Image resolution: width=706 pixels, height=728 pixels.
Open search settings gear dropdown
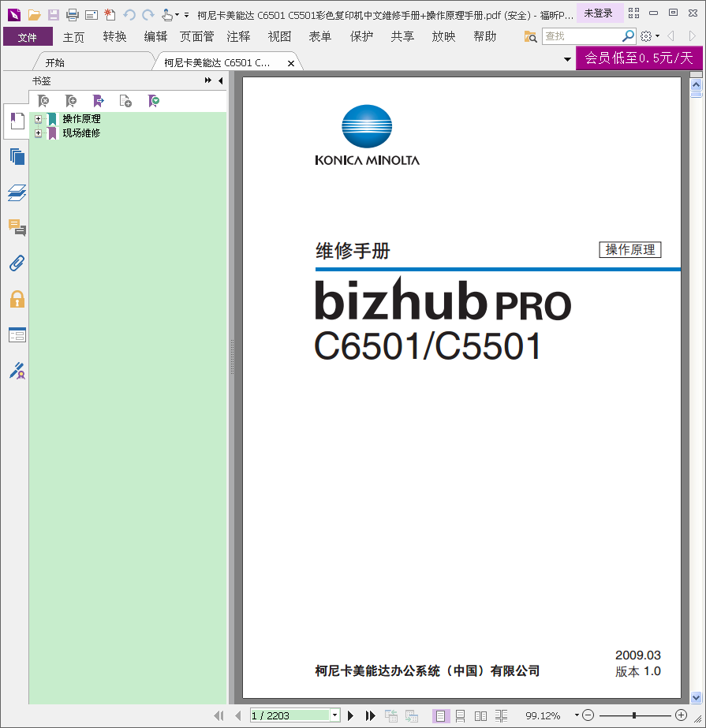pyautogui.click(x=650, y=36)
